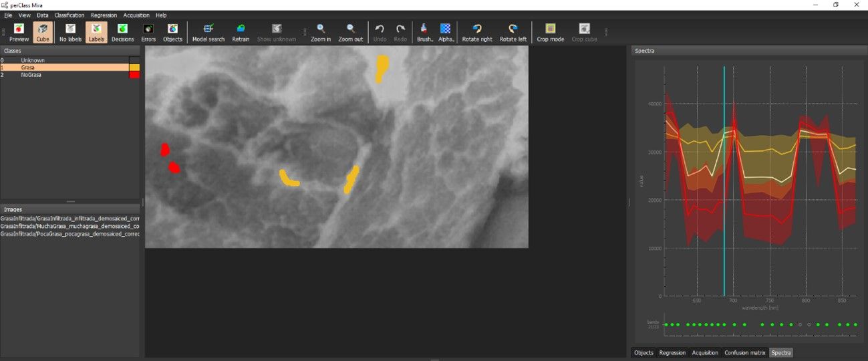Image resolution: width=868 pixels, height=361 pixels.
Task: Enable Crop mode
Action: pos(550,32)
